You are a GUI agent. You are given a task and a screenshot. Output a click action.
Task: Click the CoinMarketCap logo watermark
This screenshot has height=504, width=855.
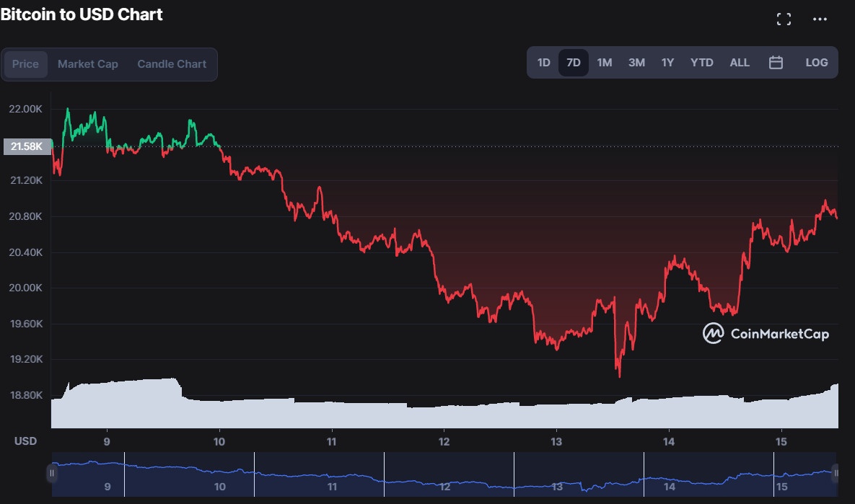[x=766, y=333]
